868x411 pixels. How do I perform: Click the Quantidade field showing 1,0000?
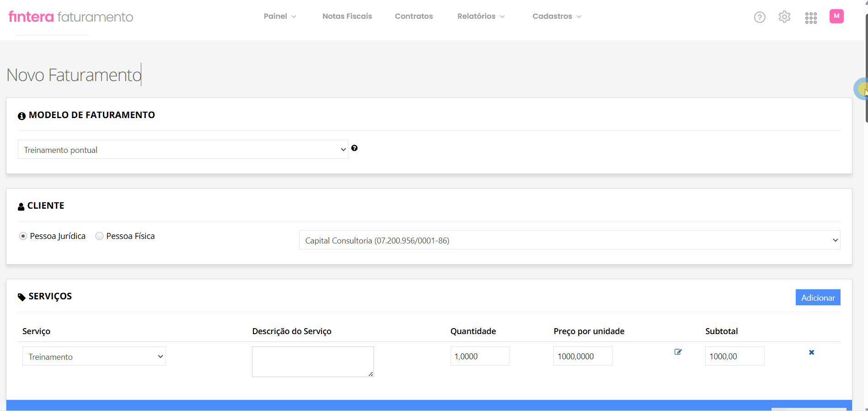pyautogui.click(x=480, y=356)
